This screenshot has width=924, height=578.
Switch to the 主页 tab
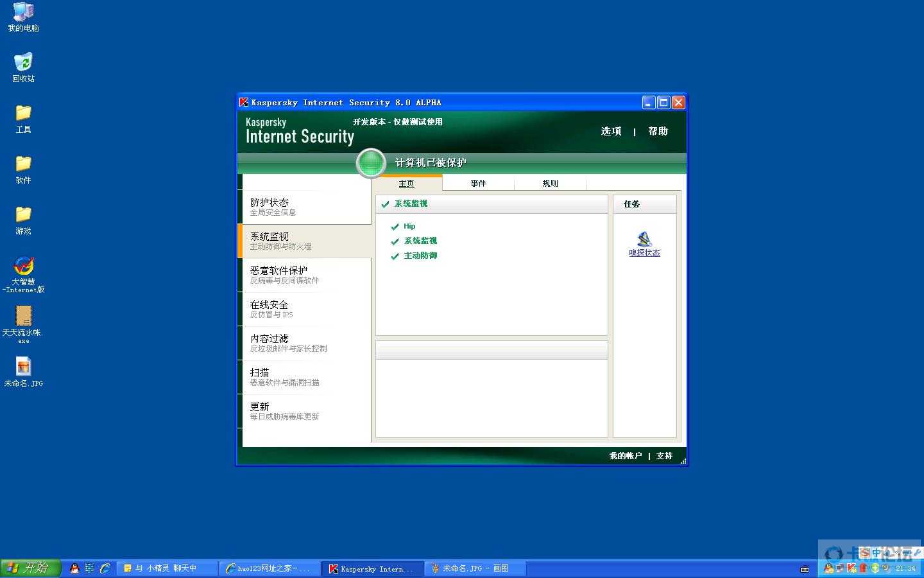(407, 184)
